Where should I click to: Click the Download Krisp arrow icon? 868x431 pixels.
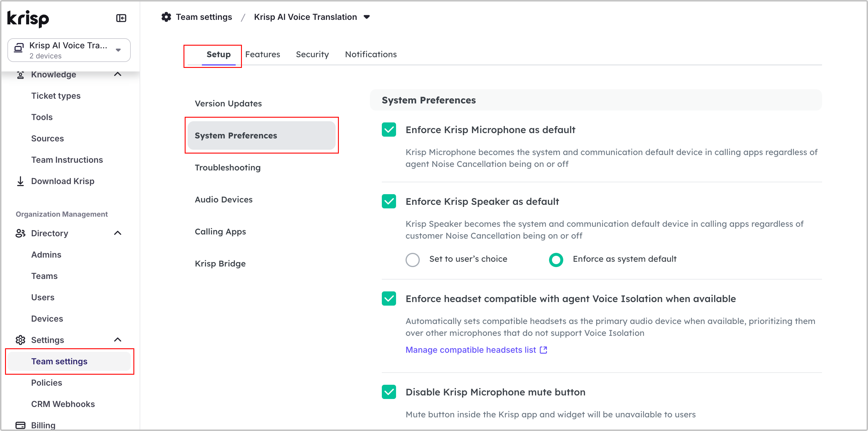click(x=20, y=181)
